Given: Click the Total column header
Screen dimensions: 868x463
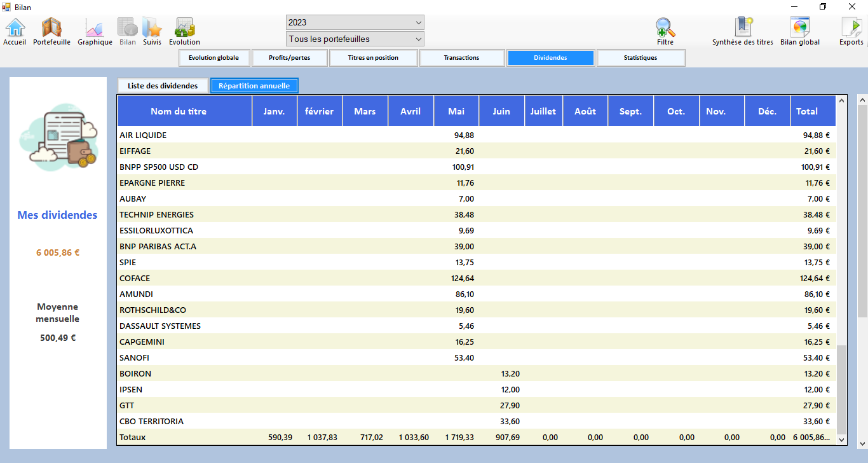Looking at the screenshot, I should coord(813,111).
